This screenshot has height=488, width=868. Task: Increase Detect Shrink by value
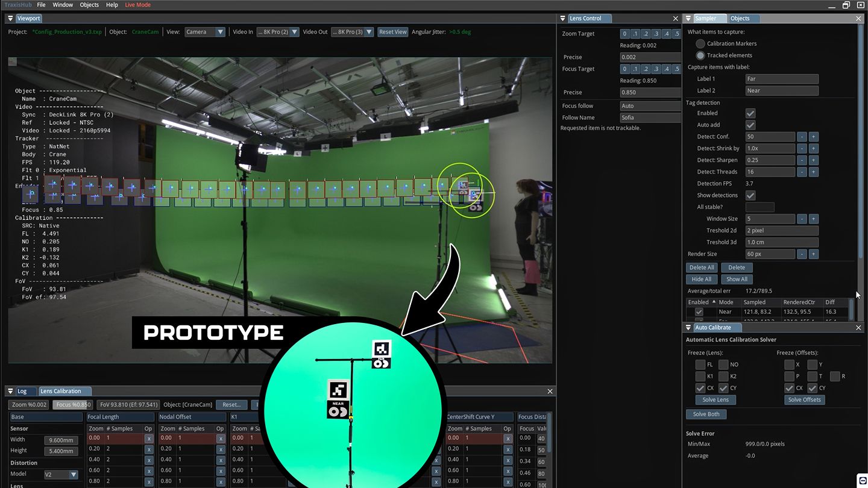tap(813, 149)
